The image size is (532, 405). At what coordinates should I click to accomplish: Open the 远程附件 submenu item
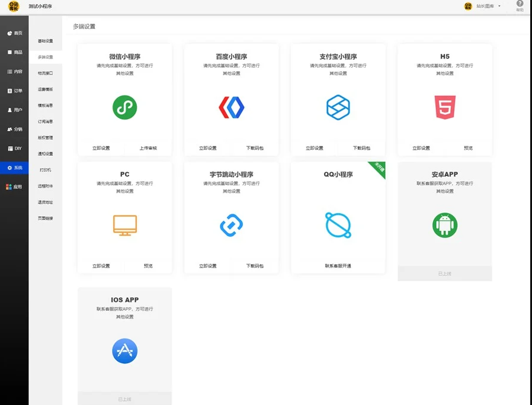46,186
